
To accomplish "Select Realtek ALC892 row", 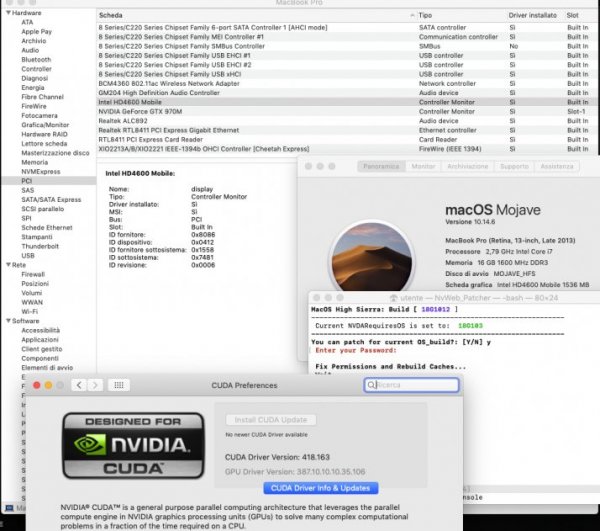I will tap(346, 121).
